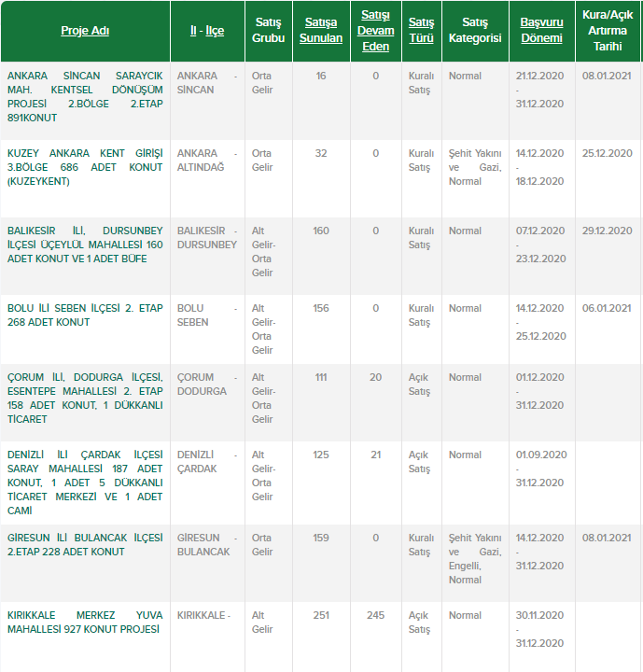This screenshot has width=643, height=672.
Task: Sort by İl - İlçe column header
Action: [206, 31]
